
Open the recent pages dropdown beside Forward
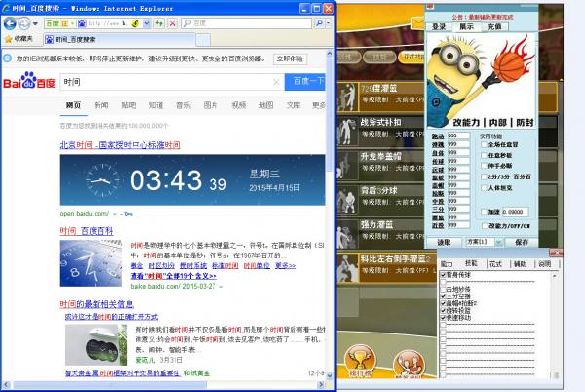click(x=35, y=23)
